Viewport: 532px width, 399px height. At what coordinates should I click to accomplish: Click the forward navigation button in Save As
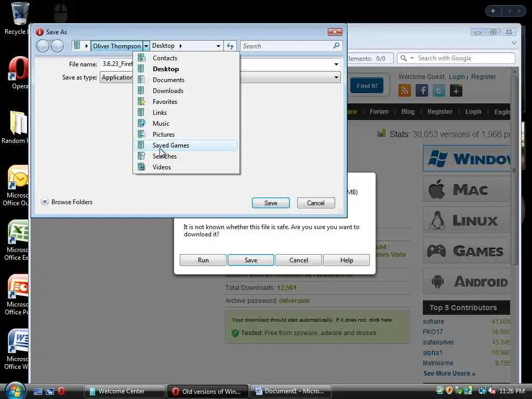(x=57, y=46)
